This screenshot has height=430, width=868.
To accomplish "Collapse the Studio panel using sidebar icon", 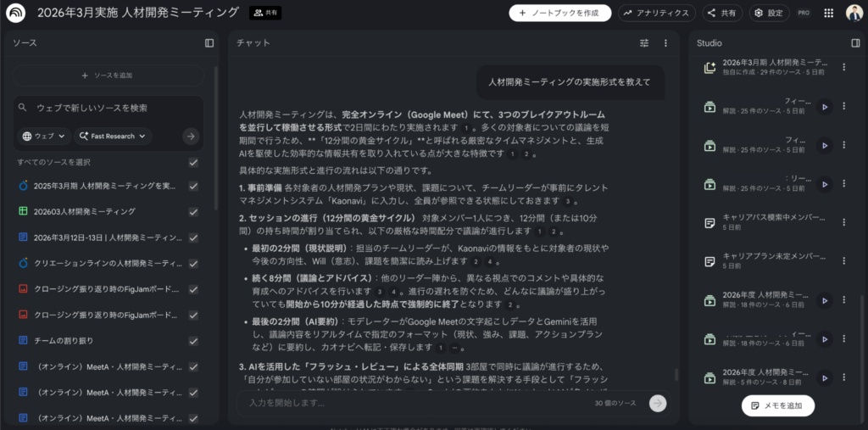I will 855,42.
